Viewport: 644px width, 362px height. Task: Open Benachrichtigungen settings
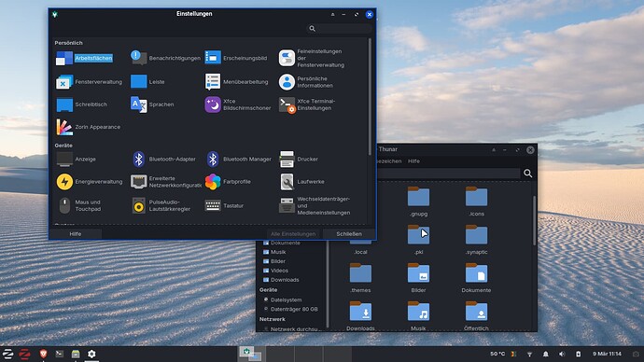(x=165, y=58)
